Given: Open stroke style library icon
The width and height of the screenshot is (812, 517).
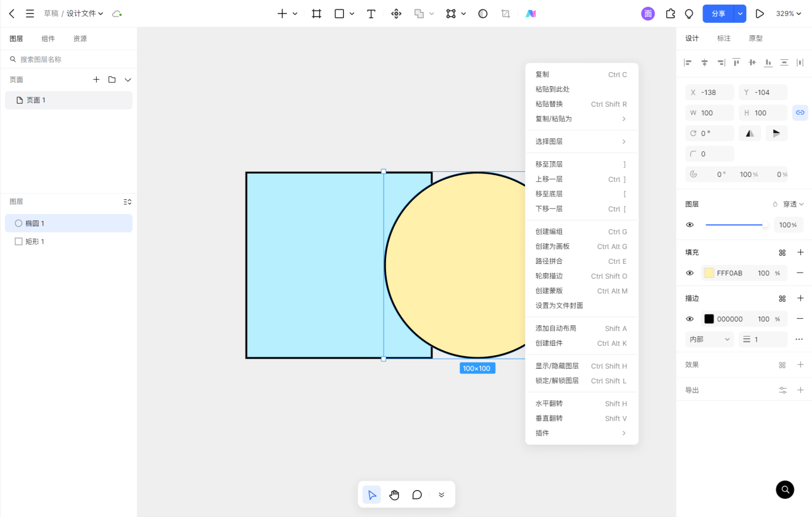Looking at the screenshot, I should click(x=782, y=298).
